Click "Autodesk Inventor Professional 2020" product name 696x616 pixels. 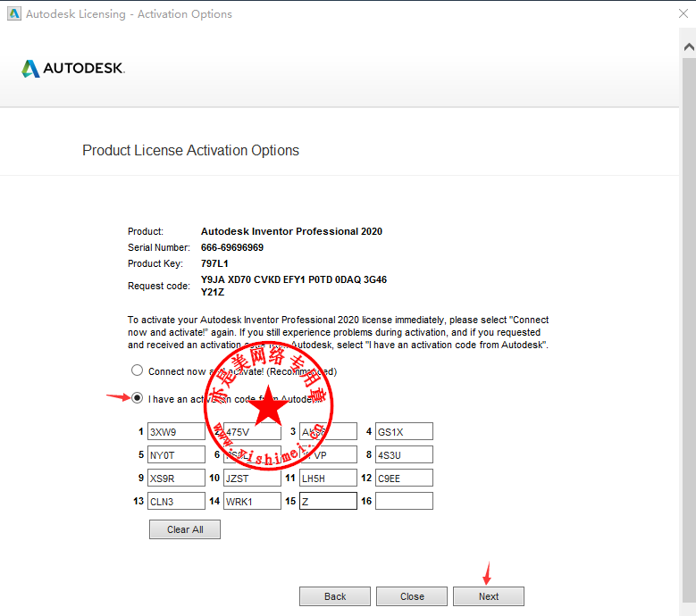291,231
